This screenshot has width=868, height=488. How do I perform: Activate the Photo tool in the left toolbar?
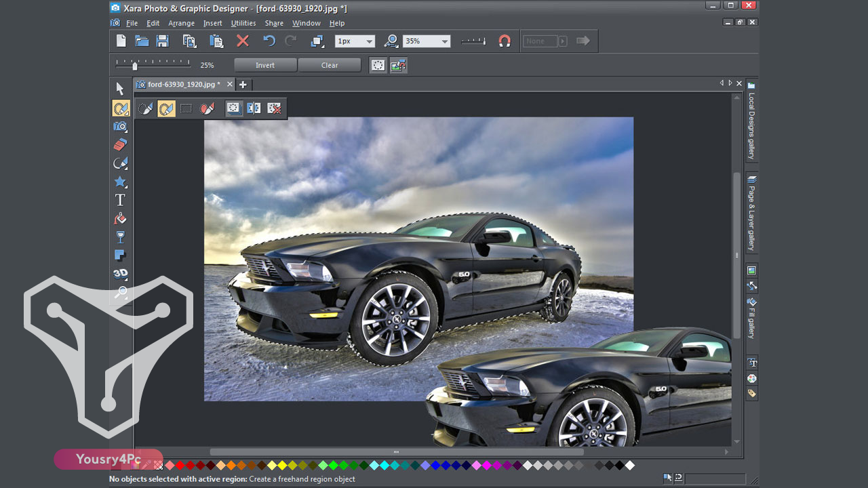(x=120, y=126)
